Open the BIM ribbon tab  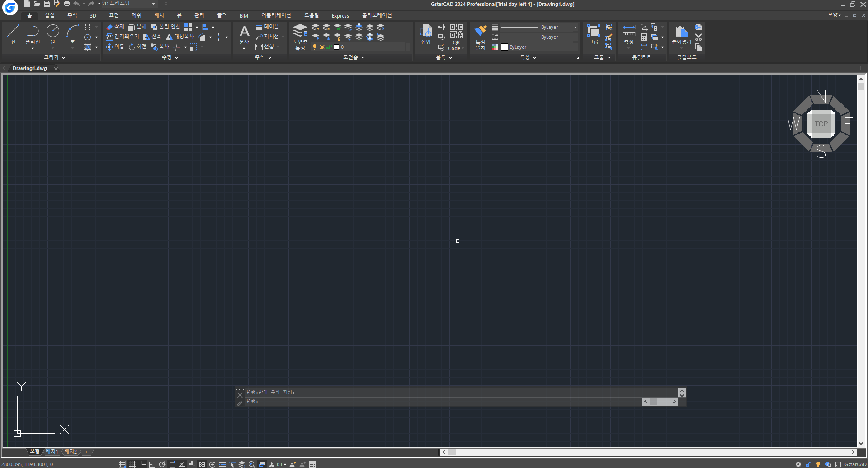pyautogui.click(x=244, y=15)
